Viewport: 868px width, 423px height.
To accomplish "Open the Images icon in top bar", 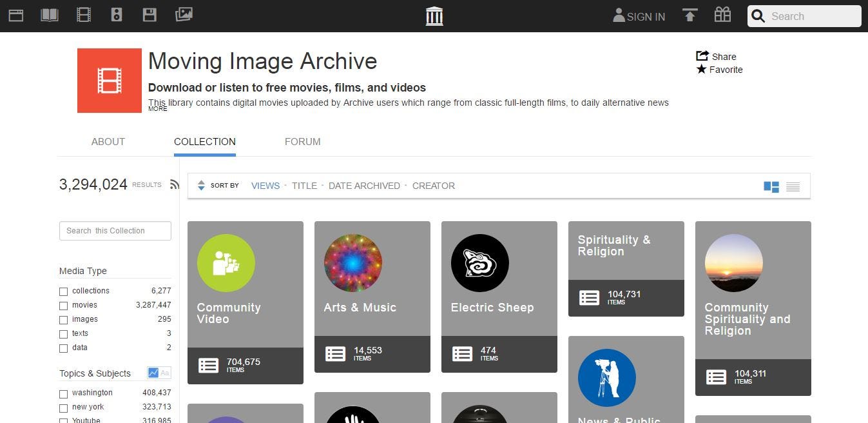I will coord(184,14).
